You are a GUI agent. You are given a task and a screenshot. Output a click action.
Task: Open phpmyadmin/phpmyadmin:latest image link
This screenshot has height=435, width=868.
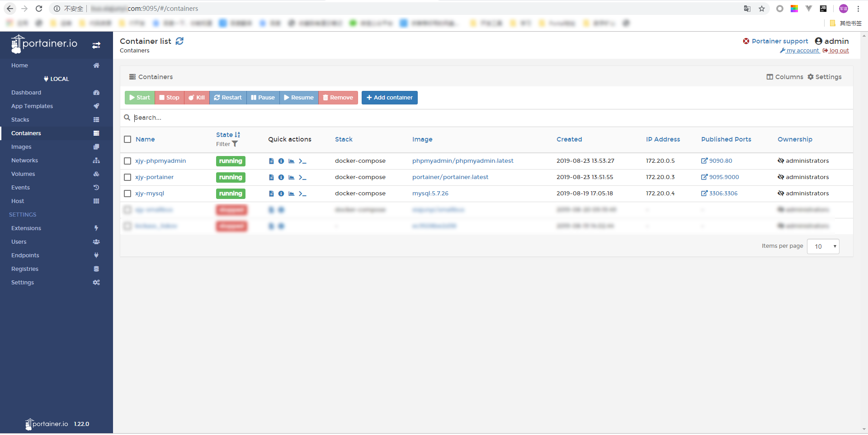point(463,161)
